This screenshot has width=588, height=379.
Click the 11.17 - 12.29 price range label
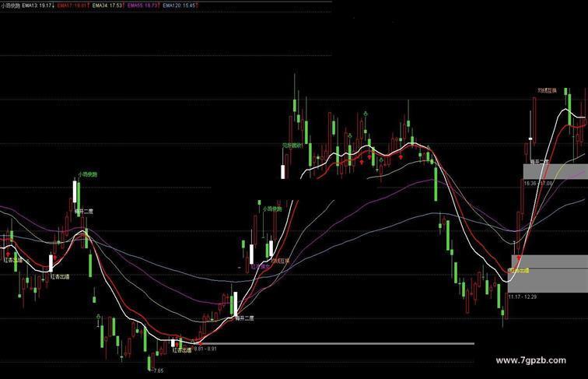coord(523,297)
